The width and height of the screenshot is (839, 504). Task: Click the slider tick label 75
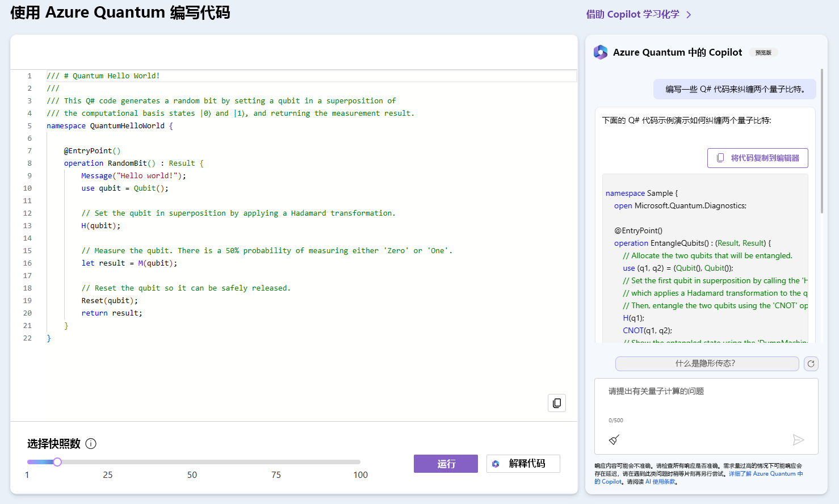click(276, 475)
